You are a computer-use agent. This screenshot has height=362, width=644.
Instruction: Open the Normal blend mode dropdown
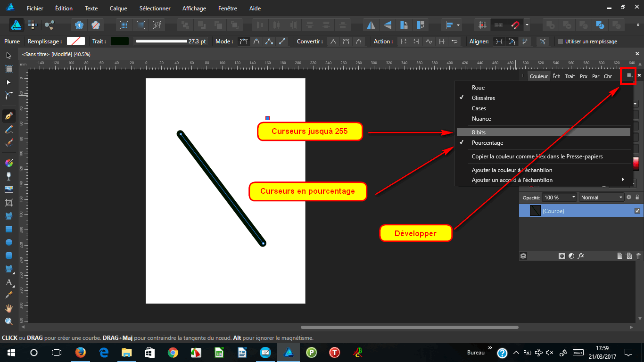click(x=601, y=197)
